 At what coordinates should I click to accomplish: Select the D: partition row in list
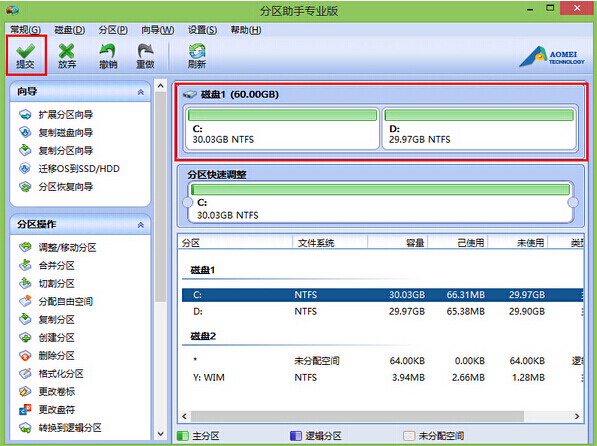click(x=382, y=312)
